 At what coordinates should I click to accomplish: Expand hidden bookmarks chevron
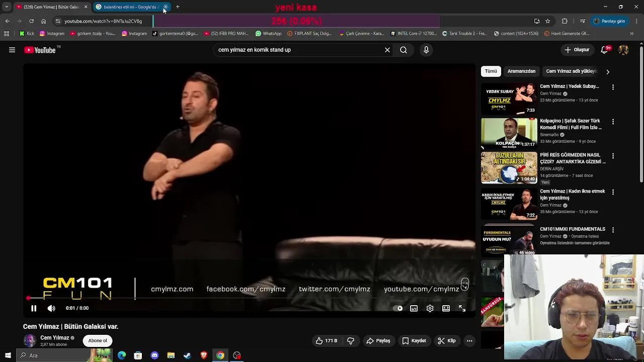(632, 34)
